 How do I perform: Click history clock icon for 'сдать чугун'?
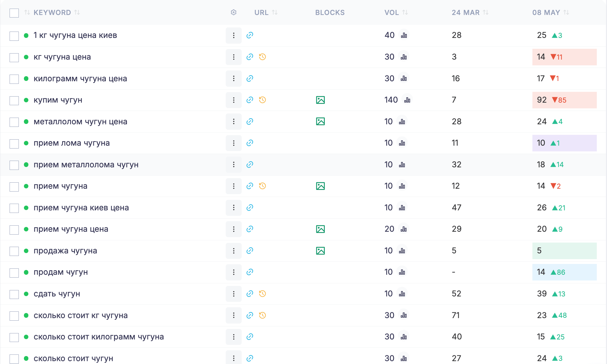[262, 294]
